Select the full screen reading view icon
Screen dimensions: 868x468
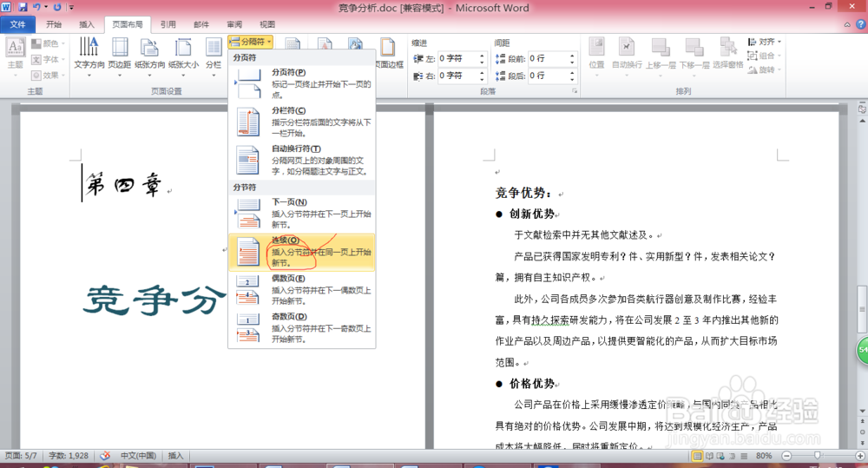709,456
